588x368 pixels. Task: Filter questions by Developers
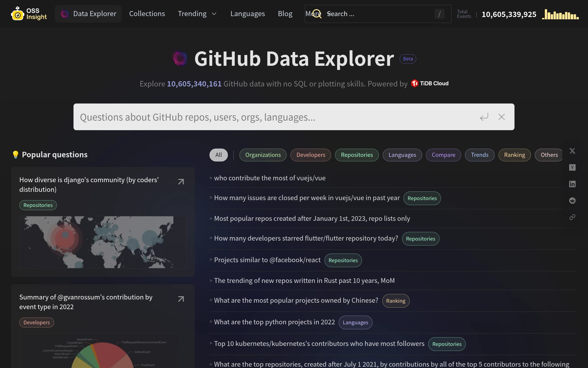311,155
